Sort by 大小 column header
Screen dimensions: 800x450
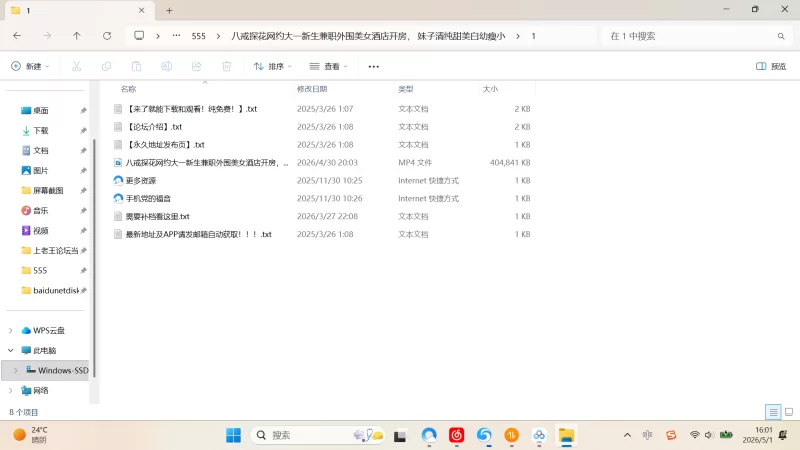490,89
